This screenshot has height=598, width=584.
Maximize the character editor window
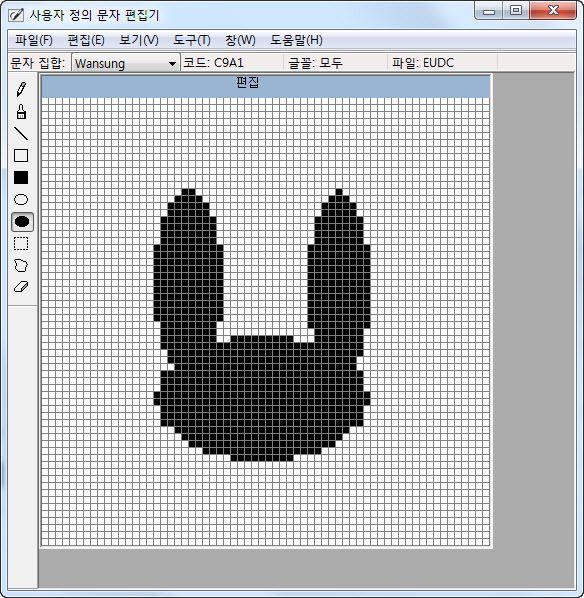click(516, 11)
